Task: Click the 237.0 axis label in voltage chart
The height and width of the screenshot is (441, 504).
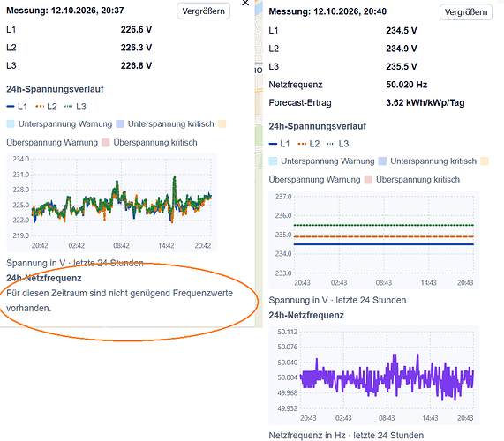Action: [283, 197]
